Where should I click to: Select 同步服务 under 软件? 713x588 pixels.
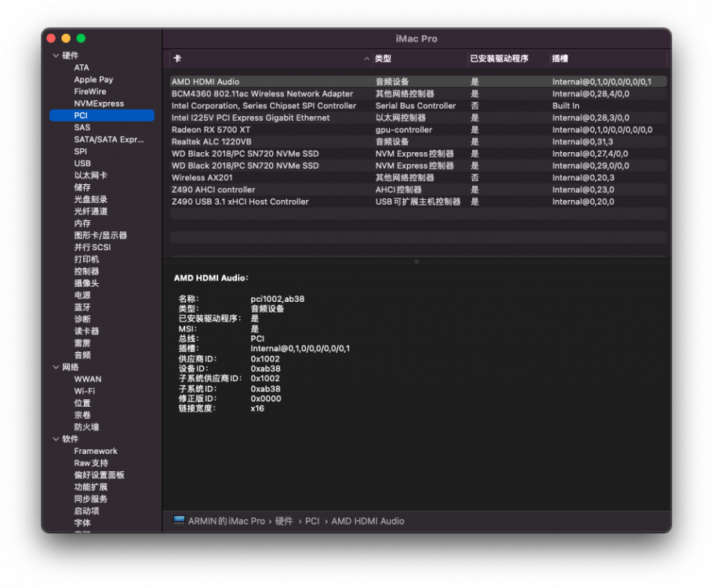click(x=91, y=499)
